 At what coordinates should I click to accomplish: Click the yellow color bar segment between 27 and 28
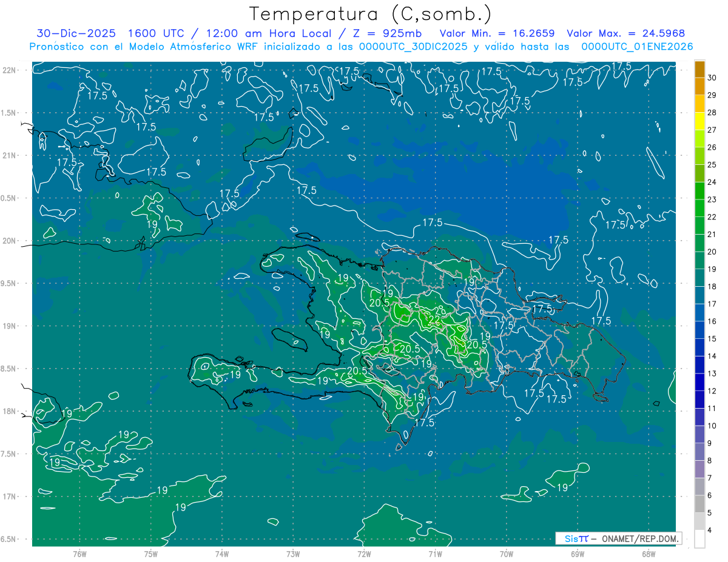[x=699, y=121]
